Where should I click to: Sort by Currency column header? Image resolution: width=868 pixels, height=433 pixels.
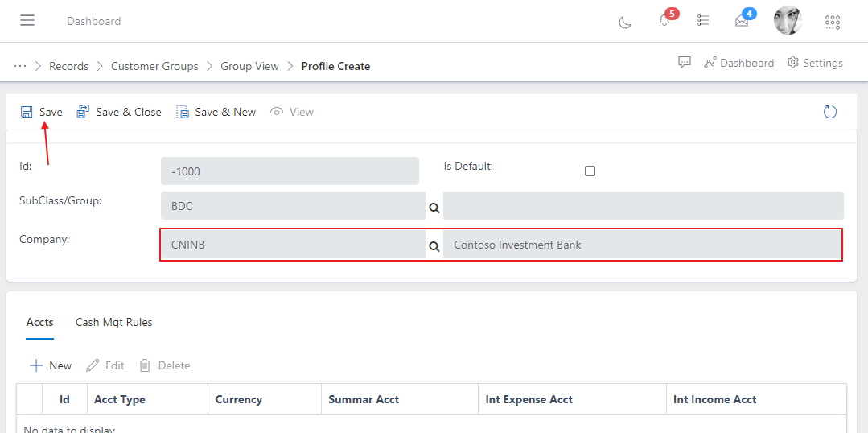click(265, 399)
